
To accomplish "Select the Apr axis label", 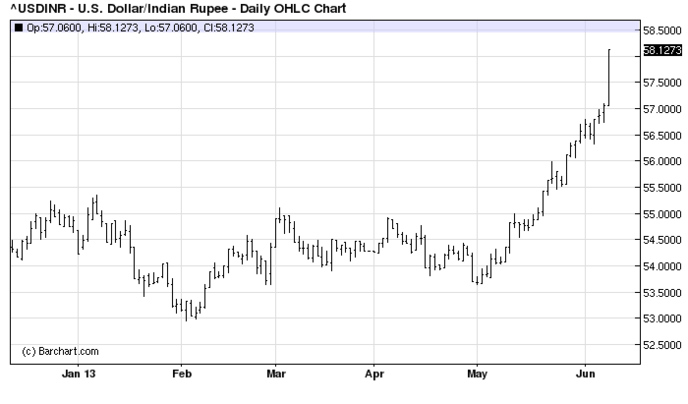I will point(374,374).
